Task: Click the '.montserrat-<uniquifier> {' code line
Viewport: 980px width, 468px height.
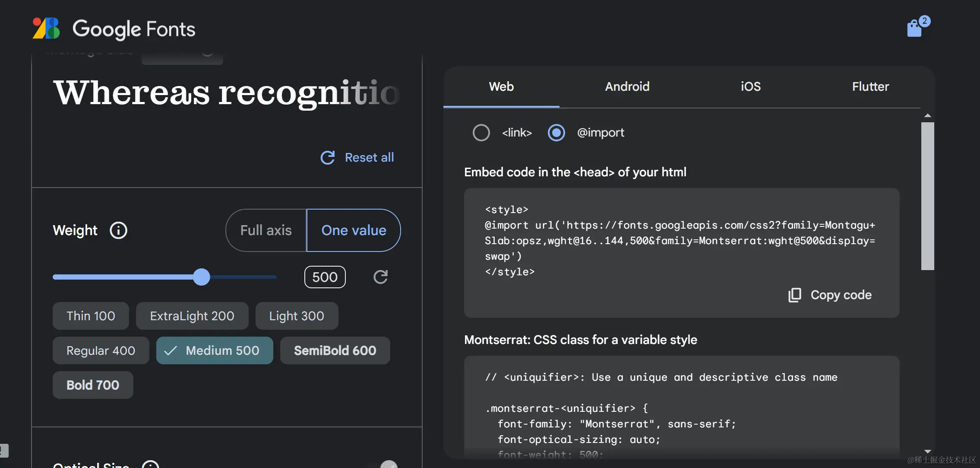Action: (566, 408)
